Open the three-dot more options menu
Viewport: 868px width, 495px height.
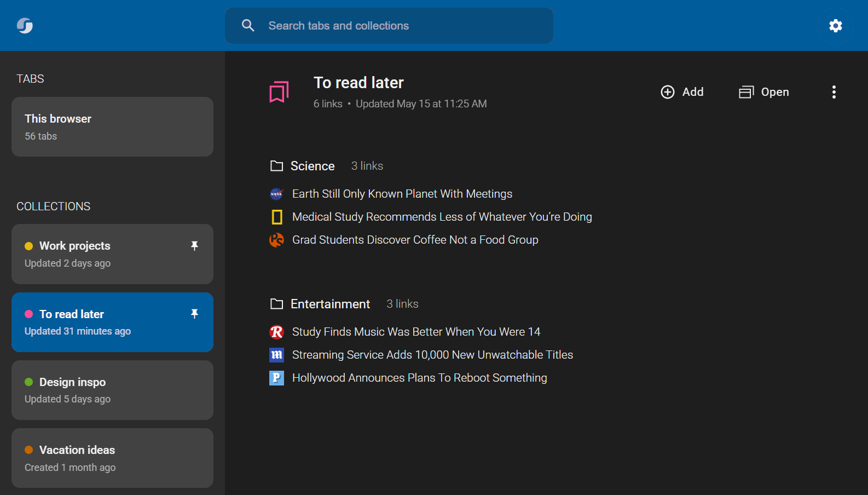pos(834,92)
